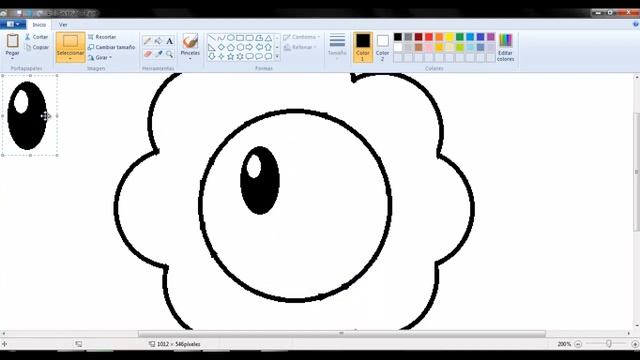
Task: Click the zoom out minus button
Action: tap(578, 344)
